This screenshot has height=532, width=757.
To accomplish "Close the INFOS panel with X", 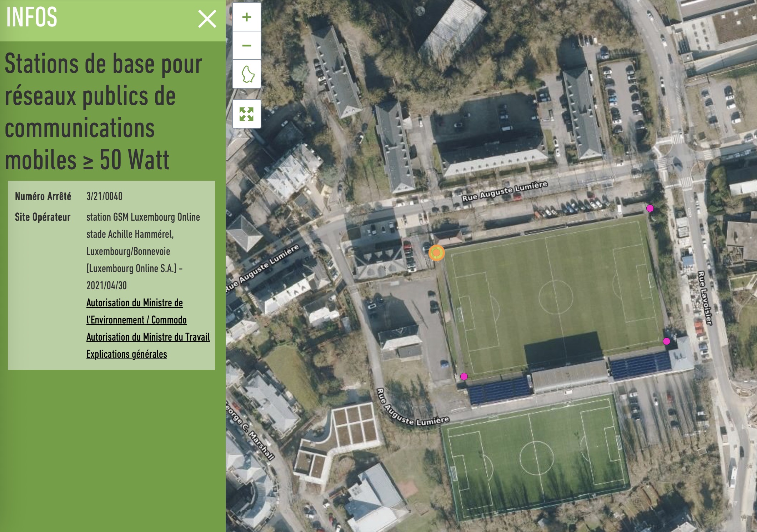I will click(207, 19).
